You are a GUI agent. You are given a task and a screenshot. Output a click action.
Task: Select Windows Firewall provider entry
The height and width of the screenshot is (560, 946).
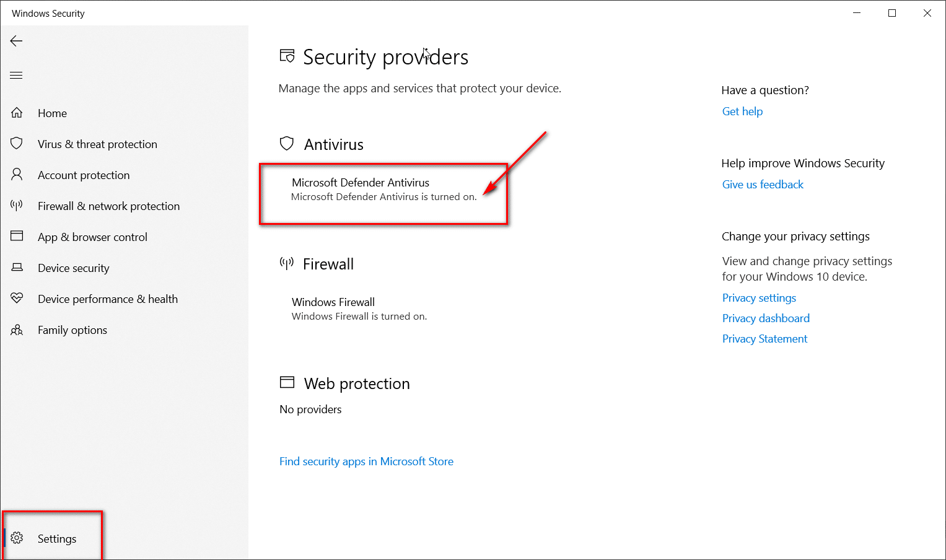[333, 302]
